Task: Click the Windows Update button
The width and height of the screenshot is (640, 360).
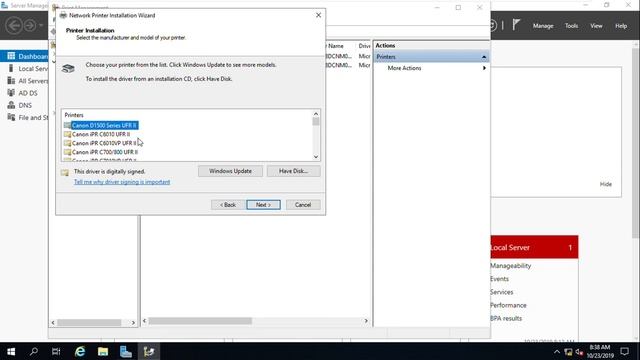Action: [230, 171]
